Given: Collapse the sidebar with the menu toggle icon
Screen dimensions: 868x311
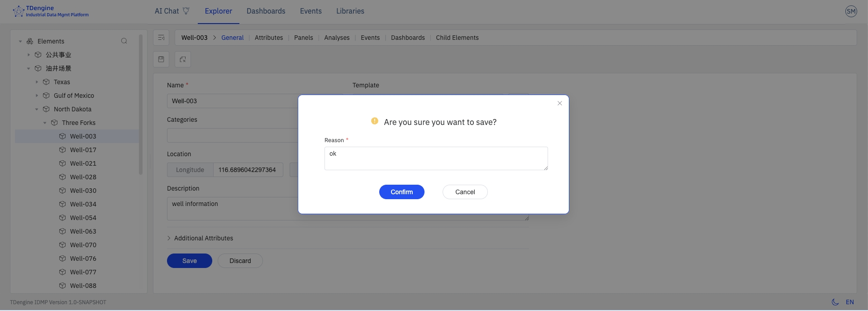Looking at the screenshot, I should pyautogui.click(x=161, y=38).
